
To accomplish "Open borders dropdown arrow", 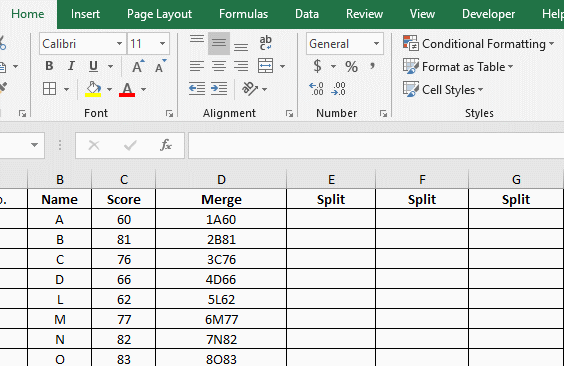I will pyautogui.click(x=67, y=89).
